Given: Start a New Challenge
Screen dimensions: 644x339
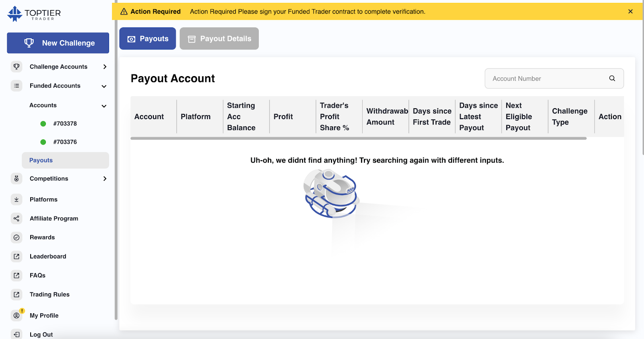Looking at the screenshot, I should click(58, 43).
